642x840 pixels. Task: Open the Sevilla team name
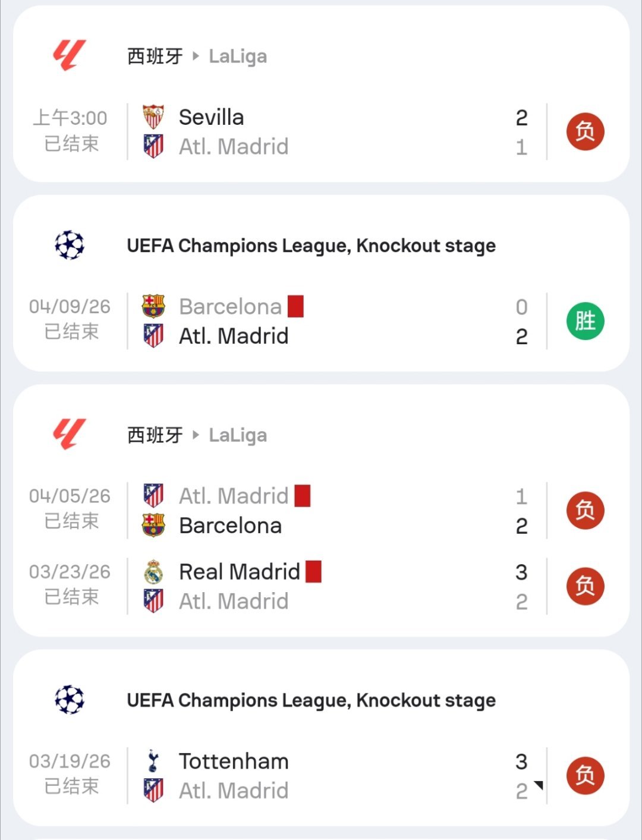pos(211,117)
